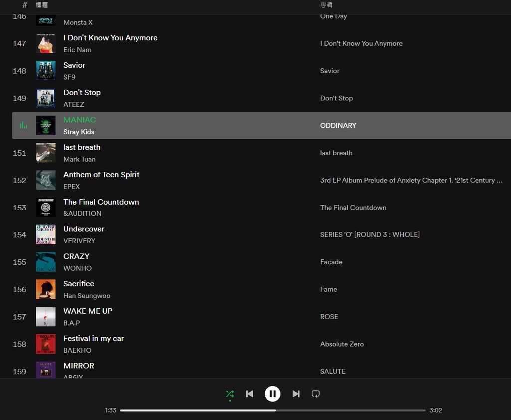This screenshot has height=420, width=511.
Task: Toggle repeat mode
Action: pos(315,394)
